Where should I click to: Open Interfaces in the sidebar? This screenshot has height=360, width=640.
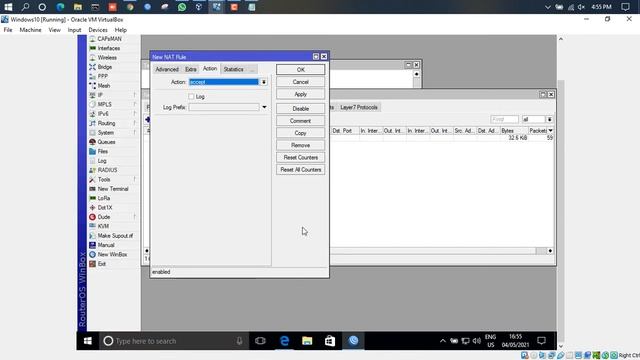[x=109, y=48]
